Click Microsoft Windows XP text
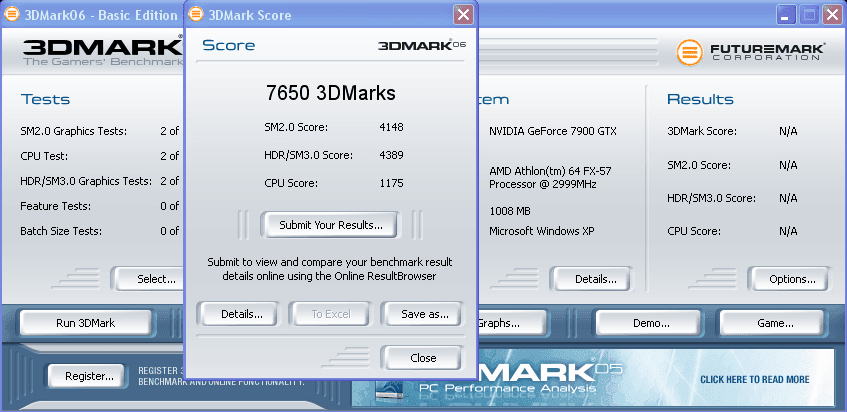Screen dimensions: 847x412 [541, 231]
